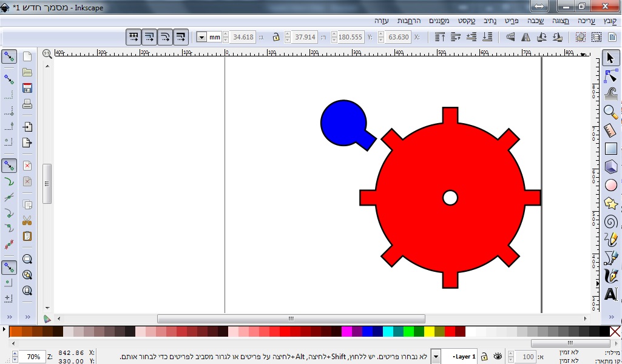Print the document
This screenshot has height=364, width=622.
coord(27,104)
